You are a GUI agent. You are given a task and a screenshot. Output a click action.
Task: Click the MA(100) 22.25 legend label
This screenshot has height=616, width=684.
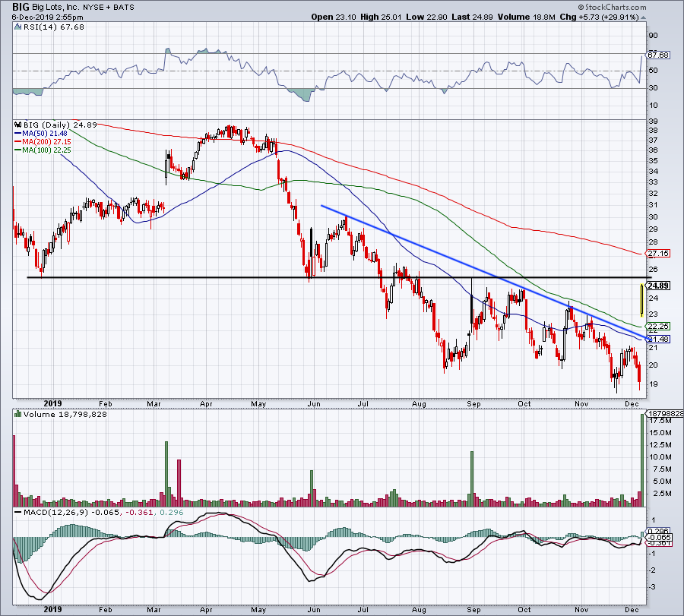pos(46,150)
